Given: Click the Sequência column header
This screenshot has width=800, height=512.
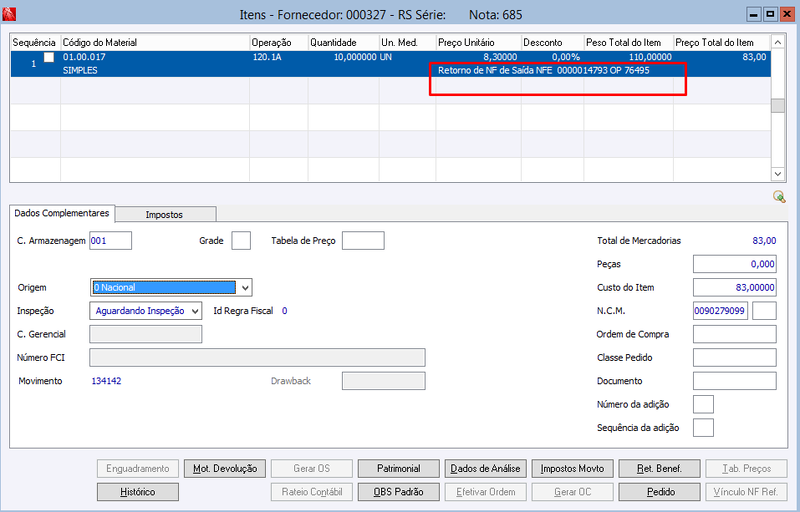Looking at the screenshot, I should (35, 42).
